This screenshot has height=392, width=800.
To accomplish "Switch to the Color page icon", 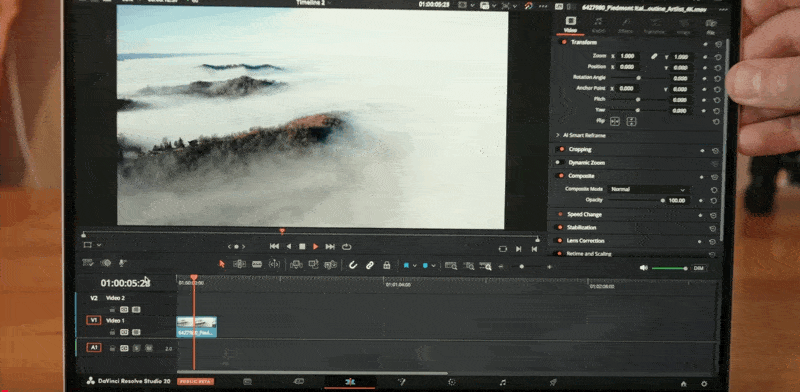I will point(452,382).
